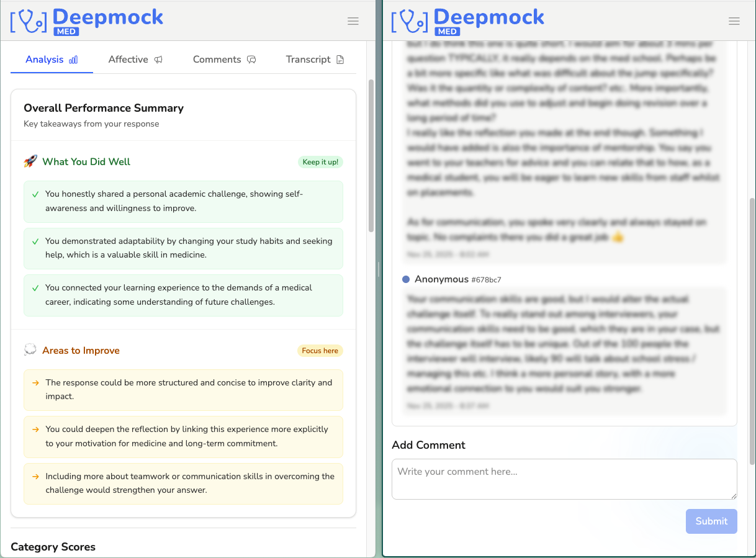Select the Affective tab

[135, 59]
